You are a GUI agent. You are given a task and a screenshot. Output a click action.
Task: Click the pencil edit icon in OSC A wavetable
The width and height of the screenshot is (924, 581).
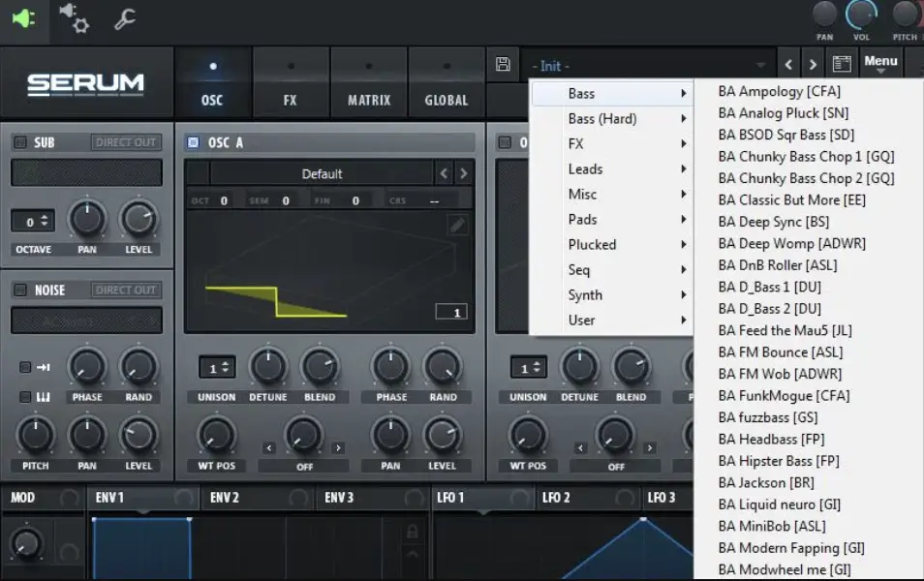[457, 225]
